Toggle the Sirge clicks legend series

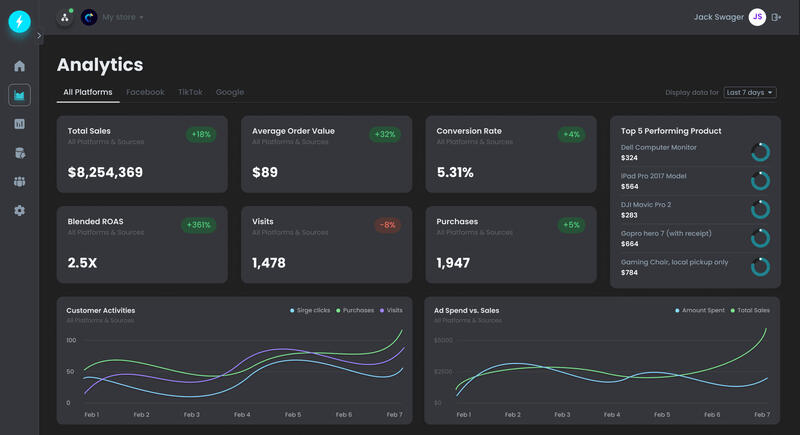click(x=310, y=311)
